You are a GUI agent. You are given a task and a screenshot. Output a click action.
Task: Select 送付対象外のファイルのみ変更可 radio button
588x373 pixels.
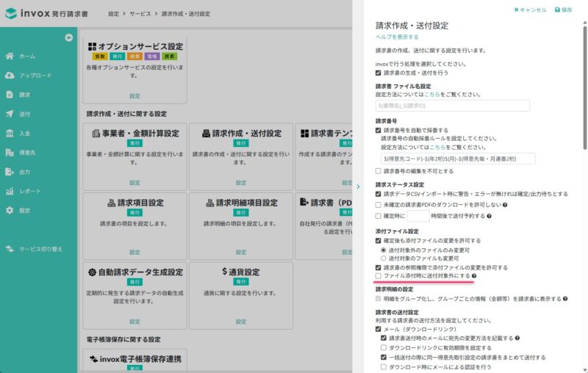[383, 250]
